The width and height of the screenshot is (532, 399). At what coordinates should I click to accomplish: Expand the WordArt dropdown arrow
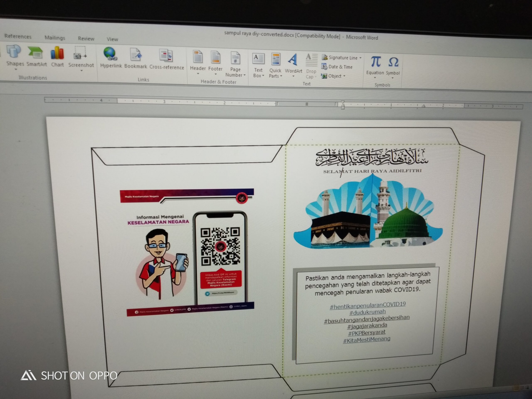[293, 76]
